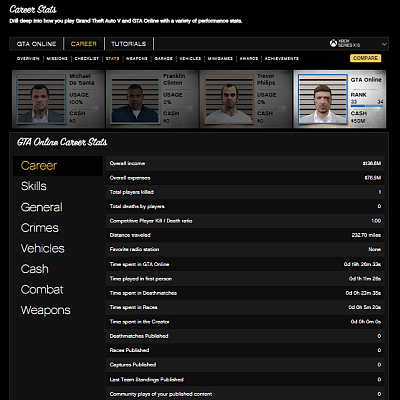Click the Total players killed row
This screenshot has height=400, width=400.
pos(245,192)
